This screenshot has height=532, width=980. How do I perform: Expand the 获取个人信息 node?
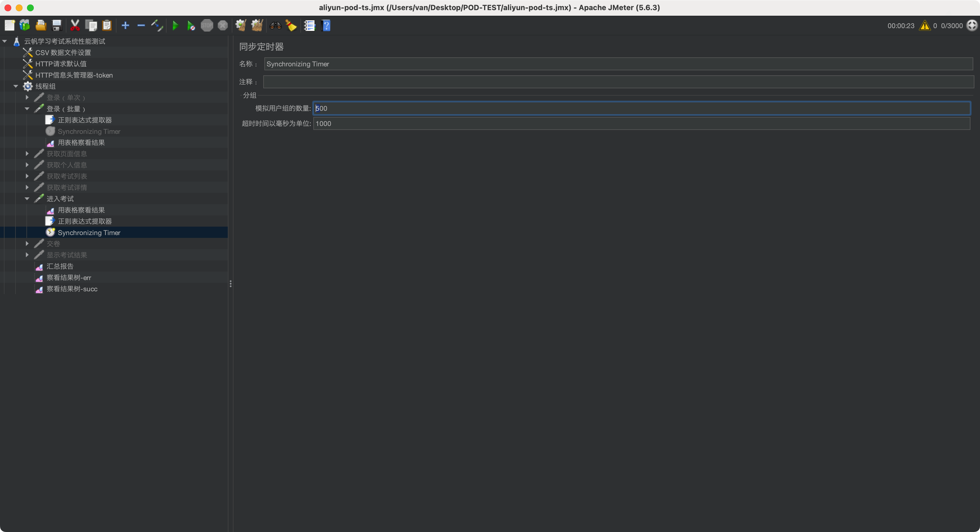(27, 165)
